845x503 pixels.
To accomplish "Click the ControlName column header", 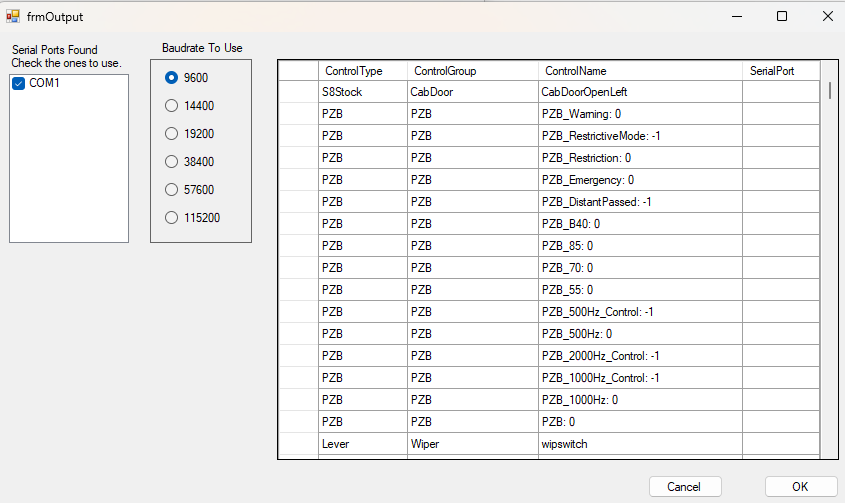I will click(x=639, y=71).
